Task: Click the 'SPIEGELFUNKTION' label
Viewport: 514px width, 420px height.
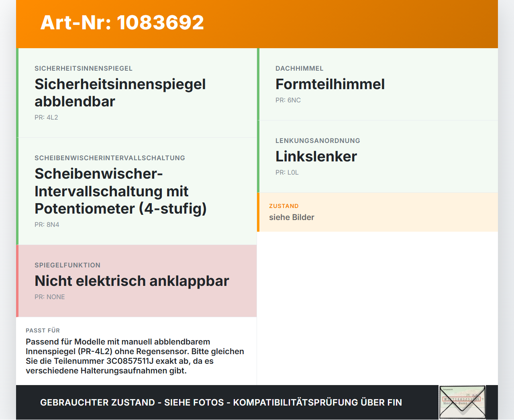Action: (67, 265)
